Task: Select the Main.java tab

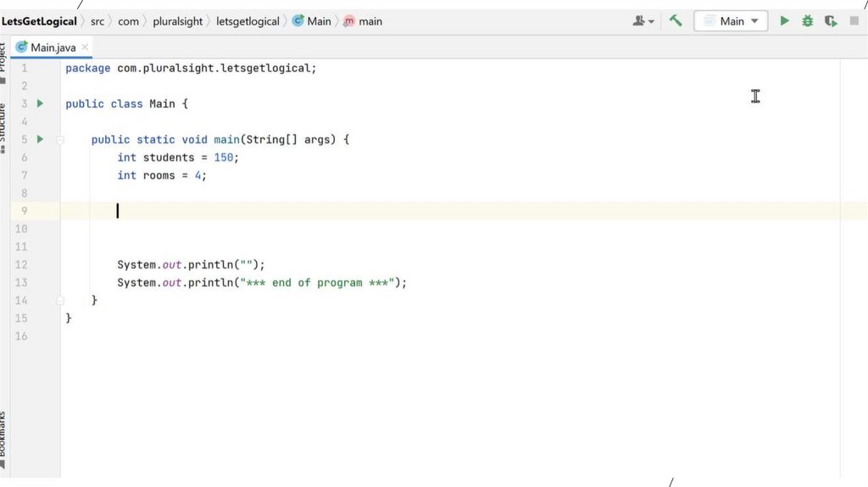Action: click(53, 48)
